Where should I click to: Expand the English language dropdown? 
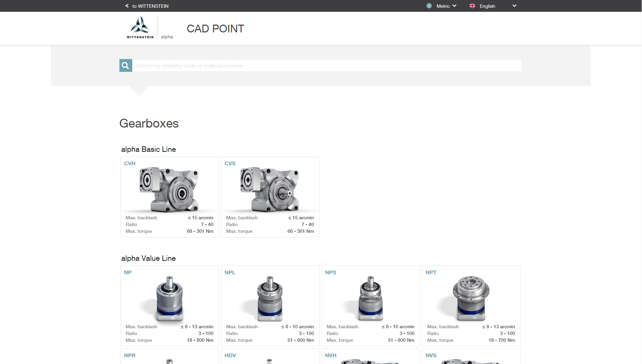[x=487, y=6]
